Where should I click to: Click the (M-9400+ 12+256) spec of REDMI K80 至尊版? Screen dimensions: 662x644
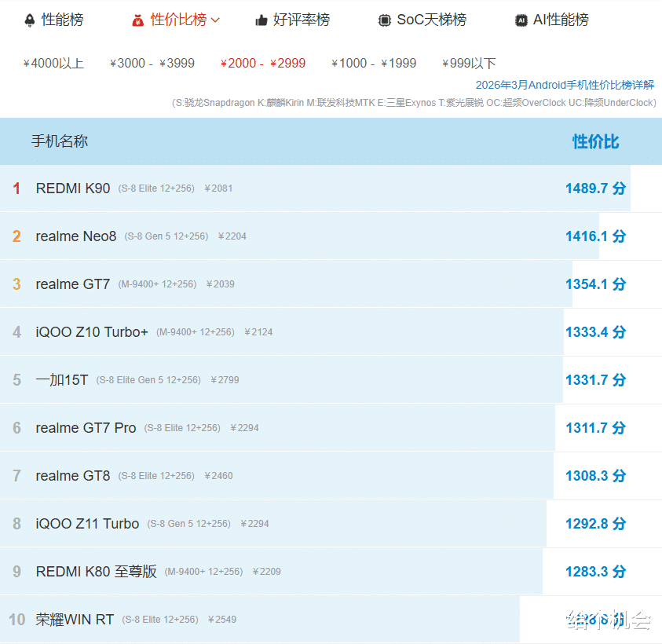[x=204, y=572]
